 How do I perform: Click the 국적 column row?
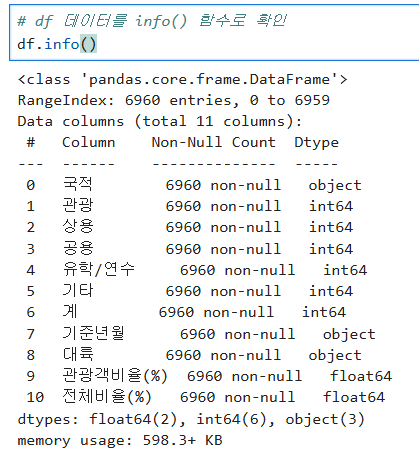pos(194,185)
